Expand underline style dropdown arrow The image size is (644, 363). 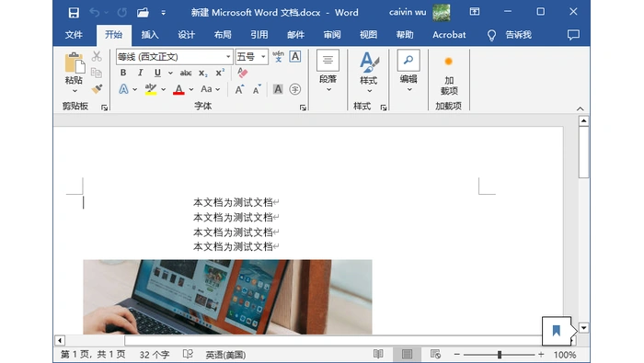[170, 73]
